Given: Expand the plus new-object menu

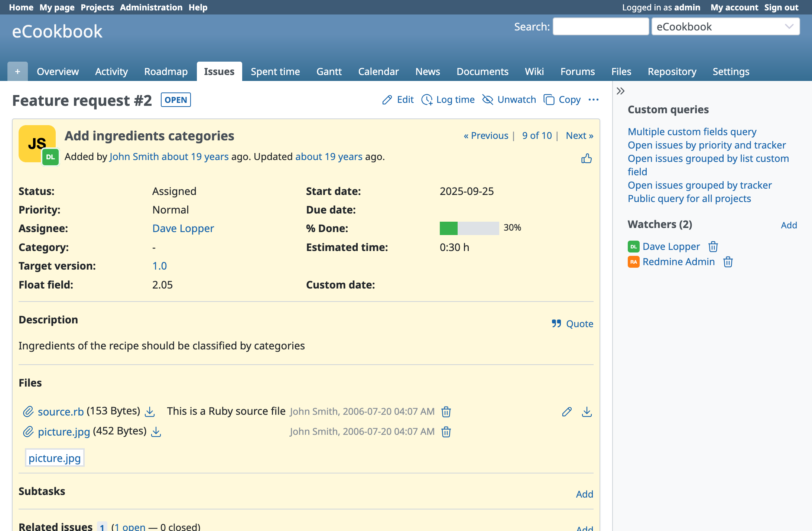Looking at the screenshot, I should 17,71.
